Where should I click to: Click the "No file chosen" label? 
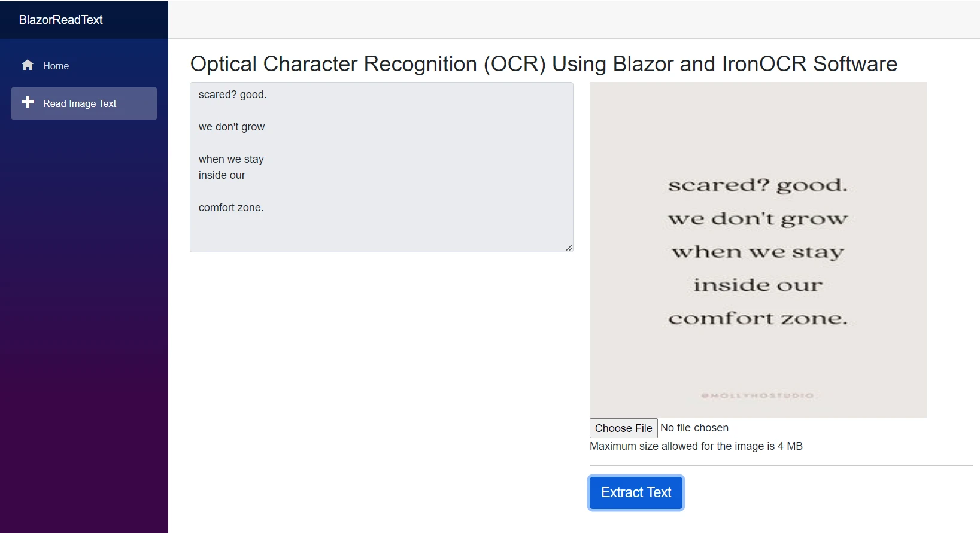(x=694, y=428)
